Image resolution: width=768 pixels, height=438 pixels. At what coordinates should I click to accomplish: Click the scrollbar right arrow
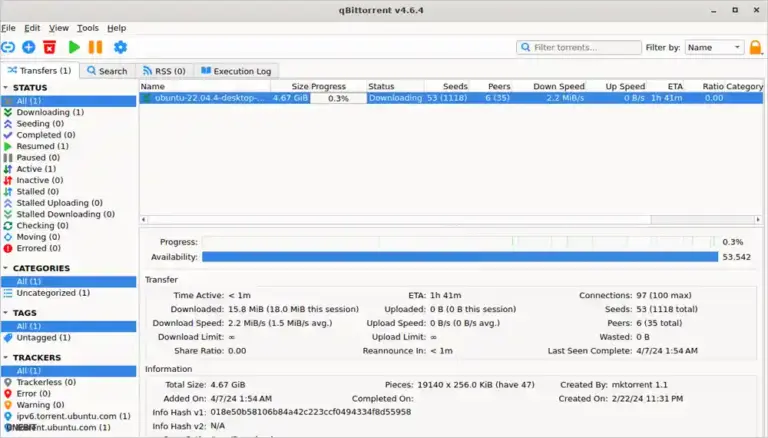(758, 219)
